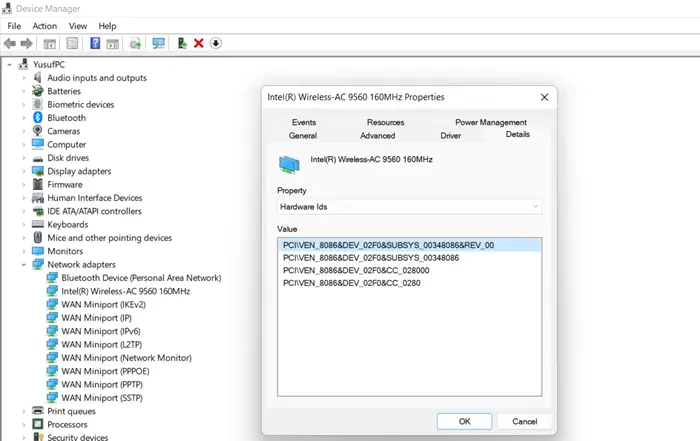
Task: Click the blue Help question mark toolbar icon
Action: (x=95, y=43)
